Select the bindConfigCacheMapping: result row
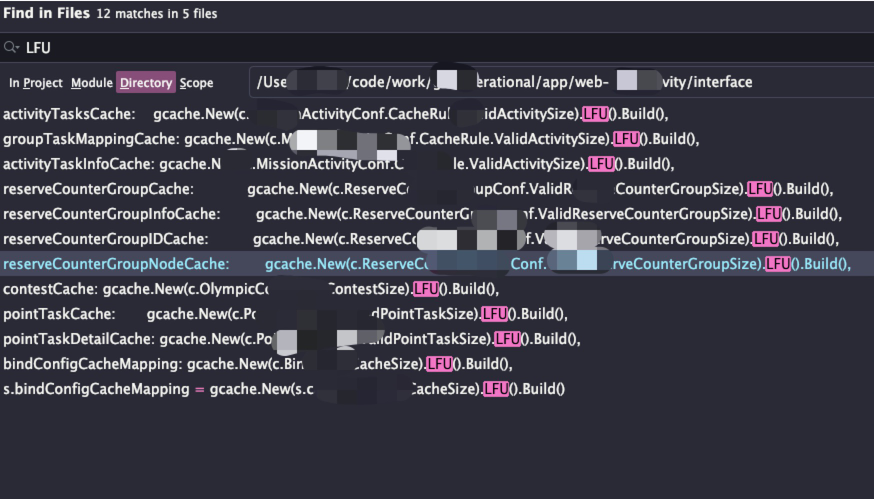The image size is (874, 499). coord(250,364)
